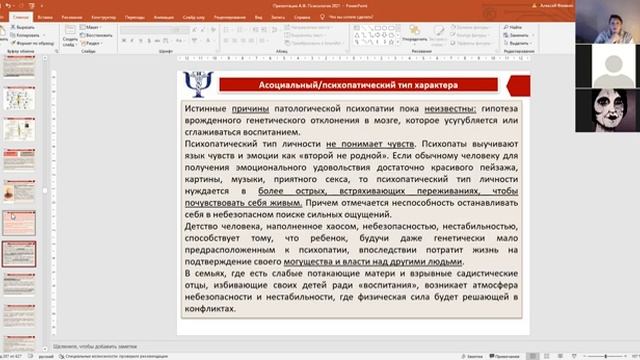Image resolution: width=640 pixels, height=360 pixels.
Task: Click the русский language indicator in status bar
Action: [46, 356]
